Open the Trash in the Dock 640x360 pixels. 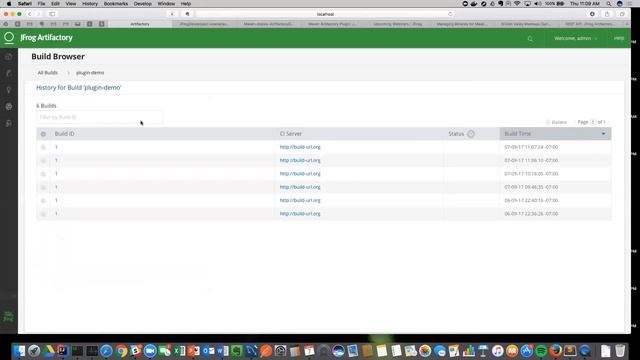pos(620,351)
